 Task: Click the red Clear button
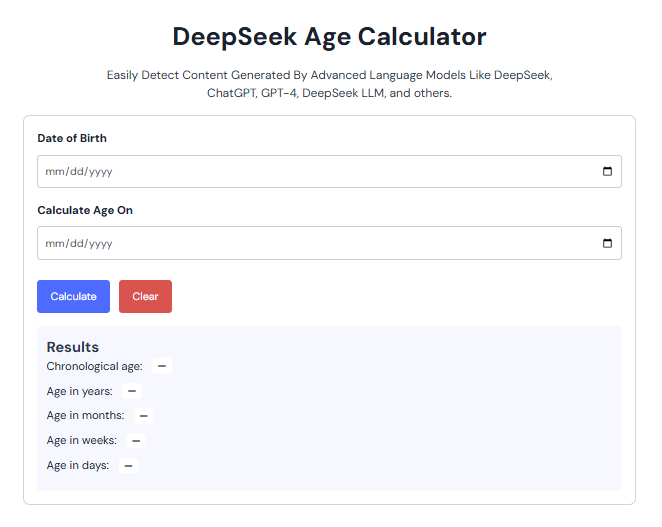145,296
